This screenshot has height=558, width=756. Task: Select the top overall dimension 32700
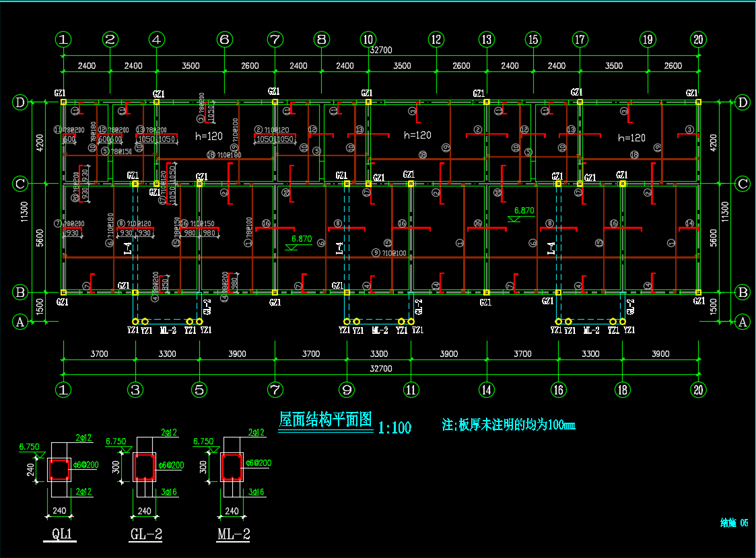pyautogui.click(x=381, y=50)
